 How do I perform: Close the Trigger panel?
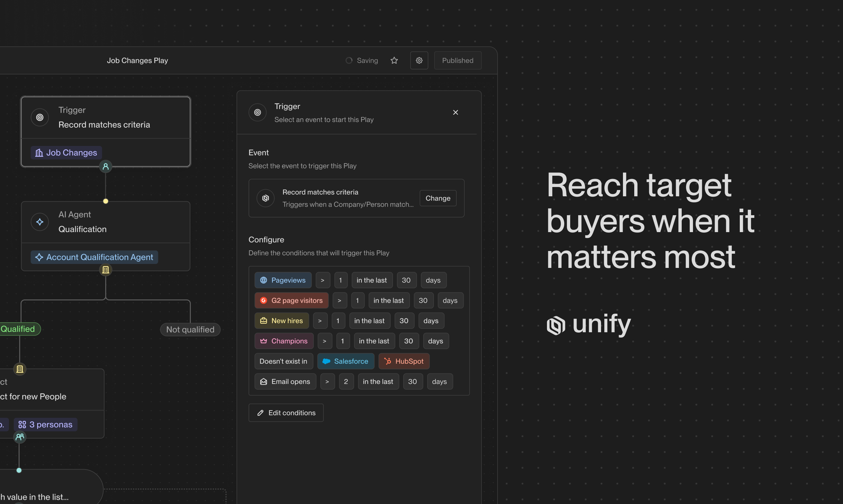tap(455, 112)
